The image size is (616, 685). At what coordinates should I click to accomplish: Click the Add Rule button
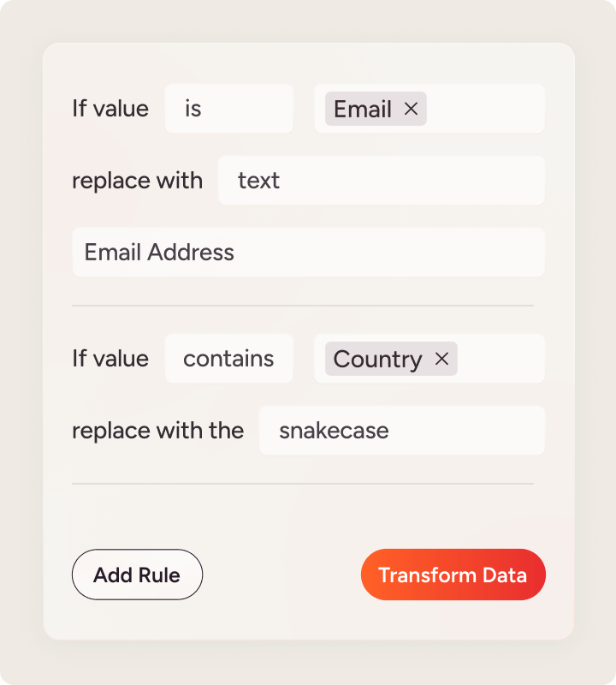tap(137, 575)
